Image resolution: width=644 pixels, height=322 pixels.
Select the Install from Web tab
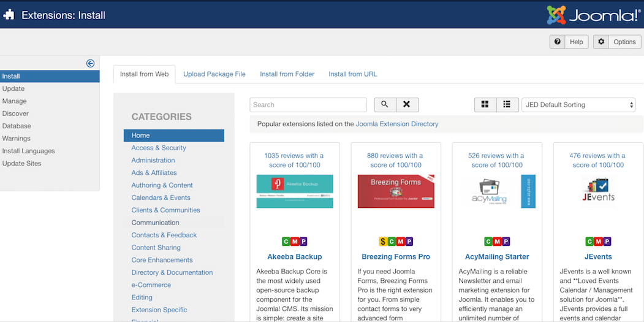pos(144,74)
